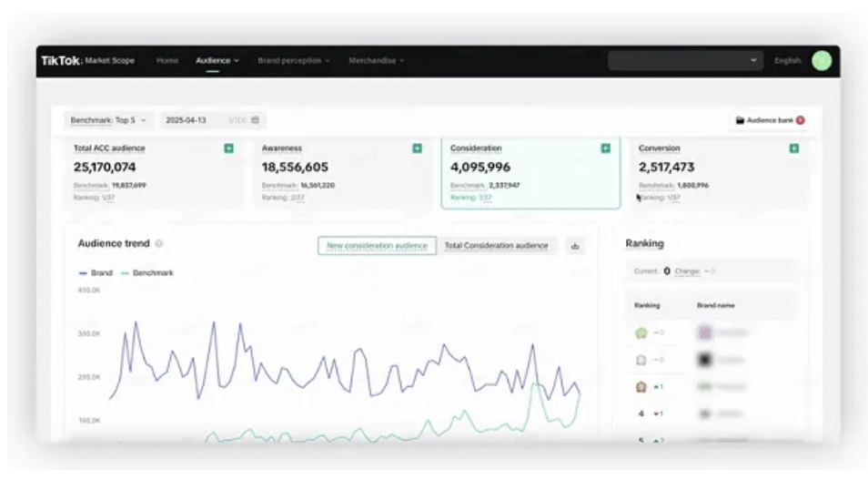
Task: Toggle New consideration audience view
Action: 377,246
